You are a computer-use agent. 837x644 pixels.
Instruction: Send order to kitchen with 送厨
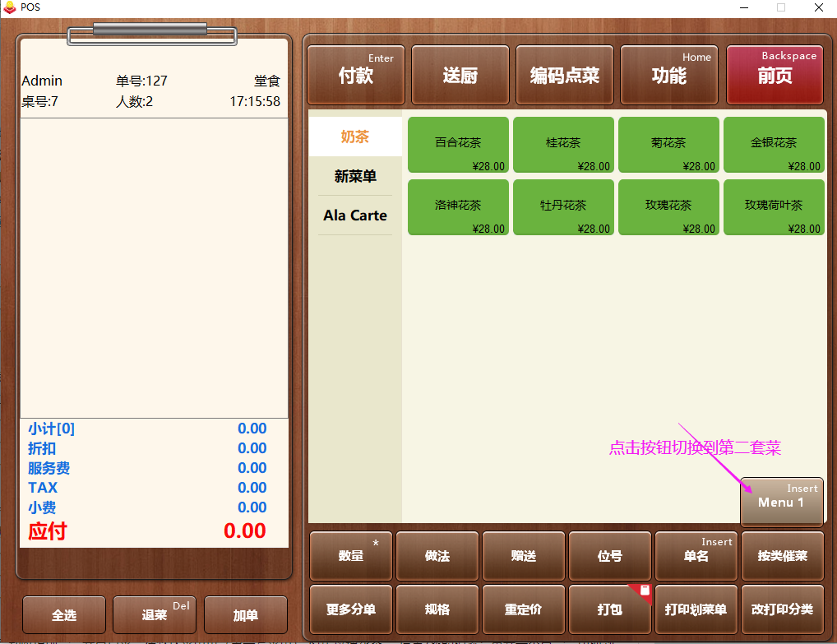click(x=460, y=75)
